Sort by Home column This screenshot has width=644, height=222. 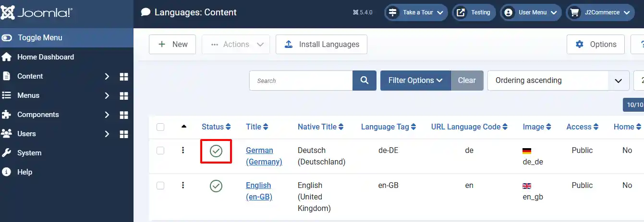tap(628, 127)
